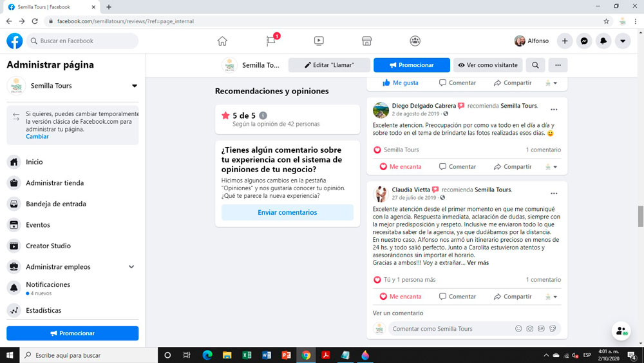This screenshot has height=363, width=644.
Task: Click Cambiar to switch to classic version
Action: coord(37,137)
